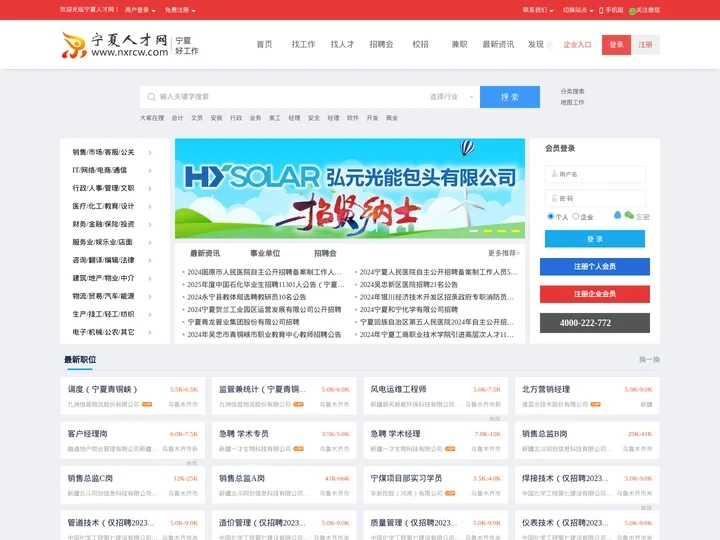Click VIP badge on 宁煤项目部实习学员 card
The width and height of the screenshot is (720, 540).
coord(450,493)
